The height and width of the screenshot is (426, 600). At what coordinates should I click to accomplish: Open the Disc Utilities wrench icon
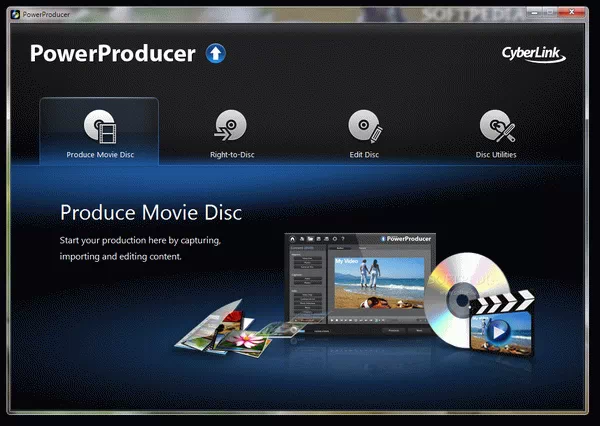tap(496, 127)
